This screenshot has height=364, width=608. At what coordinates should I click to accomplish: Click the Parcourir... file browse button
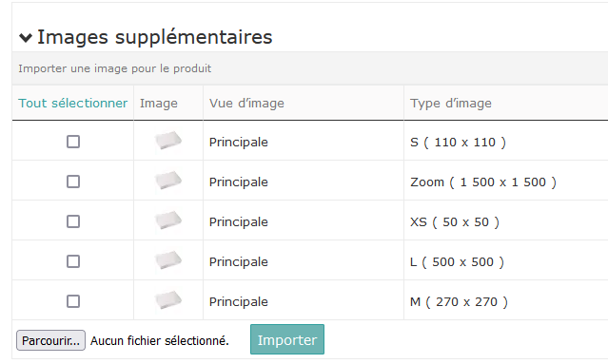pos(50,340)
